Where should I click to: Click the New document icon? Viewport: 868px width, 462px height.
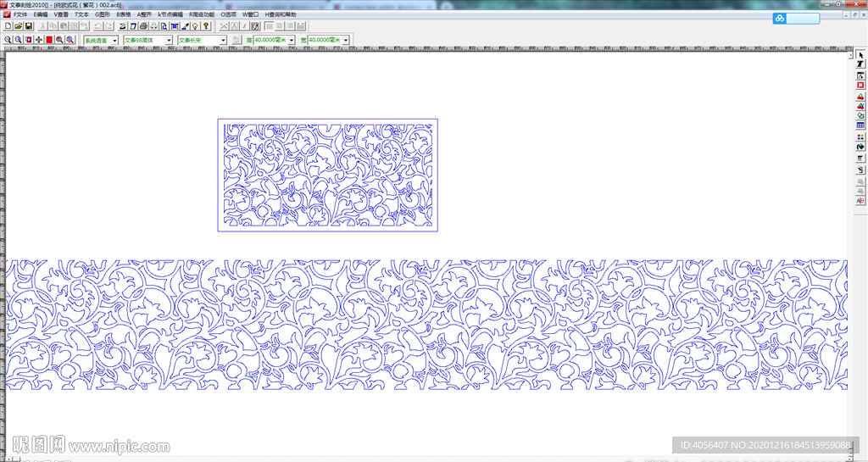(8, 26)
